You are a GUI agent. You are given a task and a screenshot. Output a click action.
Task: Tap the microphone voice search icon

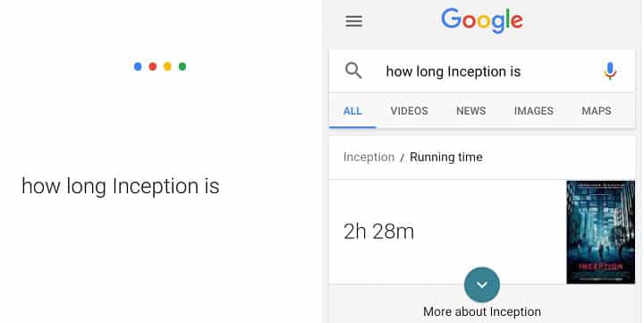coord(610,71)
